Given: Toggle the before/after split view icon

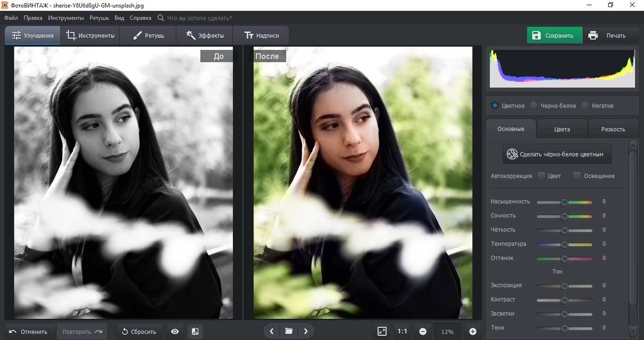Looking at the screenshot, I should (195, 332).
